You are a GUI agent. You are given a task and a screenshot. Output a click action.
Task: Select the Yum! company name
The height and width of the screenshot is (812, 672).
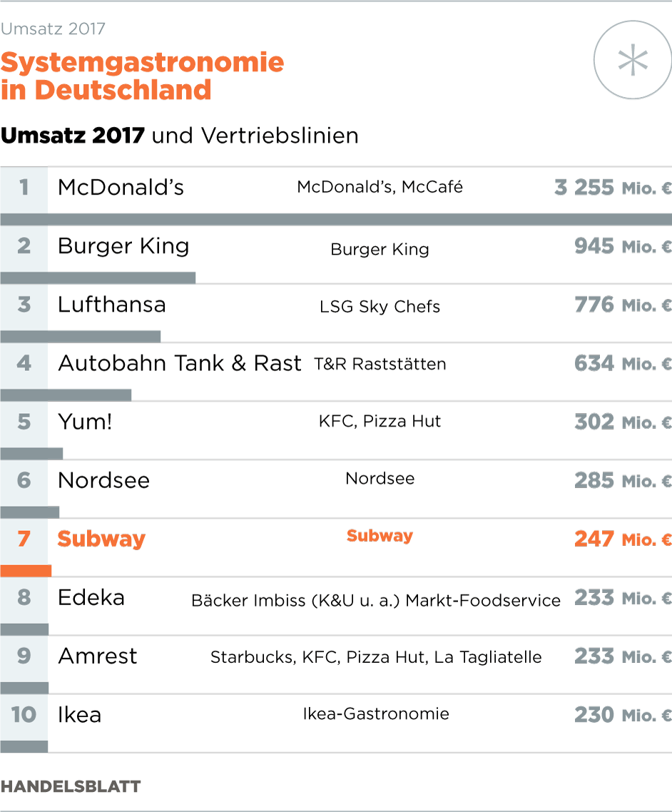click(85, 422)
